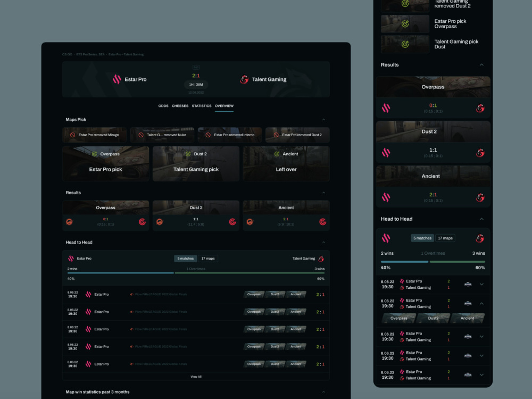
Task: Click Talent Gaming logo in mobile Ancient result
Action: [x=480, y=197]
